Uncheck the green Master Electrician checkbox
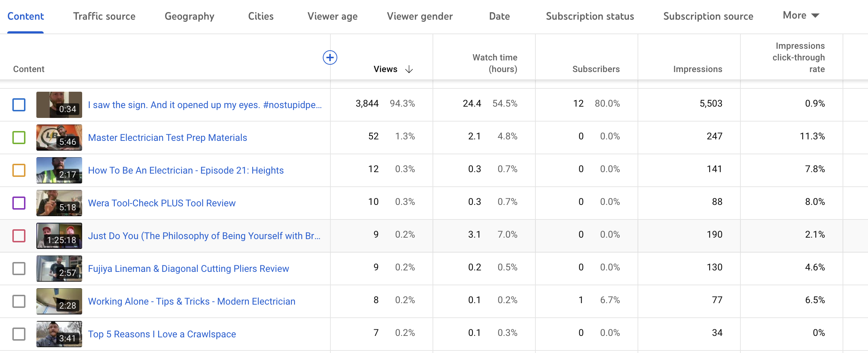868x353 pixels. point(19,137)
